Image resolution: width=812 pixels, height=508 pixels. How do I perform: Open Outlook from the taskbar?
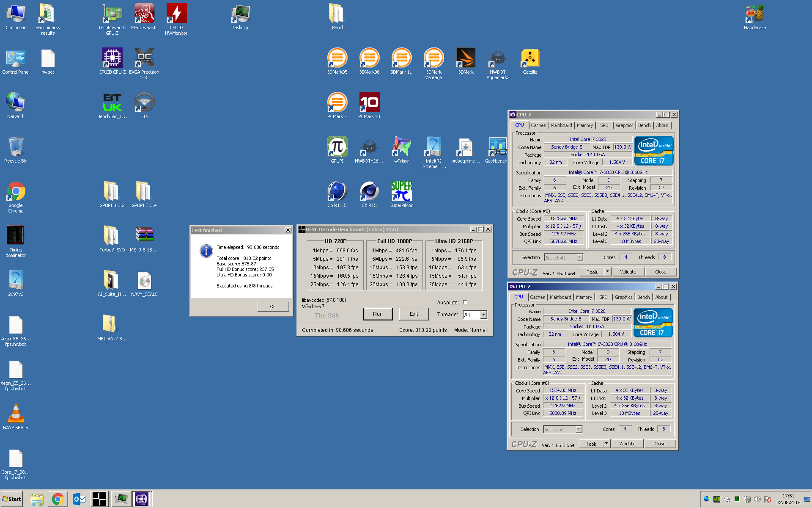(x=79, y=500)
